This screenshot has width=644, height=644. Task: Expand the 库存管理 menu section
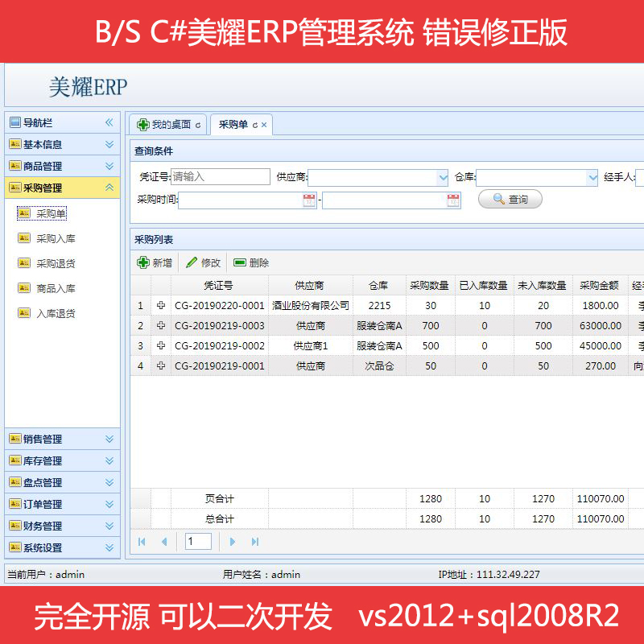(x=109, y=460)
